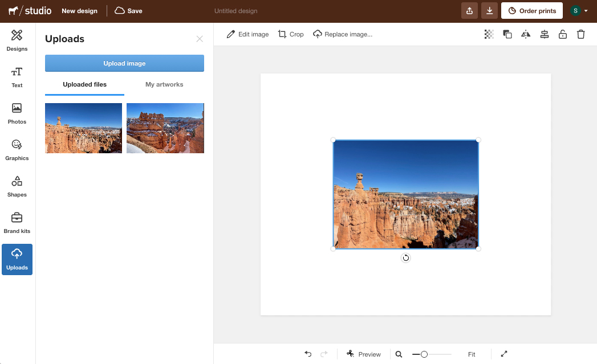Flip the image horizontally
Image resolution: width=597 pixels, height=364 pixels.
(x=525, y=34)
